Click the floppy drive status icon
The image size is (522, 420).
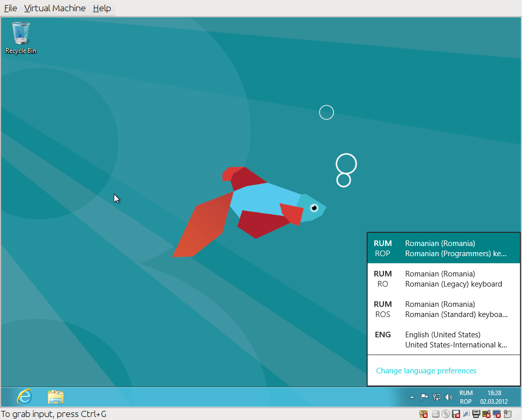456,414
